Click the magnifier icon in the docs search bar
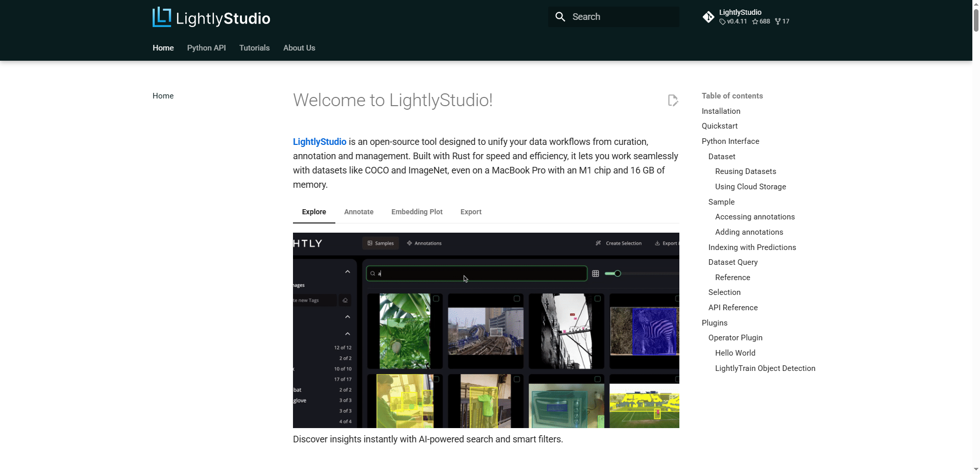Viewport: 980px width, 474px height. [x=560, y=17]
